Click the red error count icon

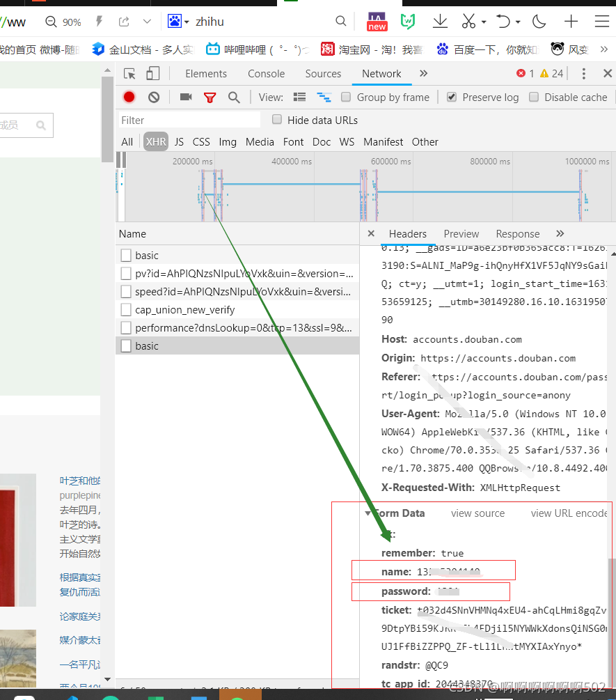521,73
